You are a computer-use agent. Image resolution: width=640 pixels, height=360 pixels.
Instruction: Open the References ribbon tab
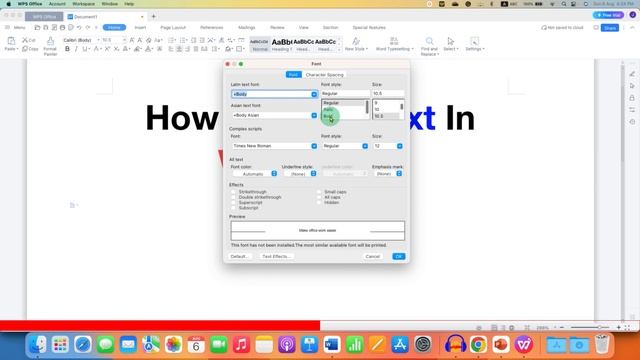coord(211,27)
